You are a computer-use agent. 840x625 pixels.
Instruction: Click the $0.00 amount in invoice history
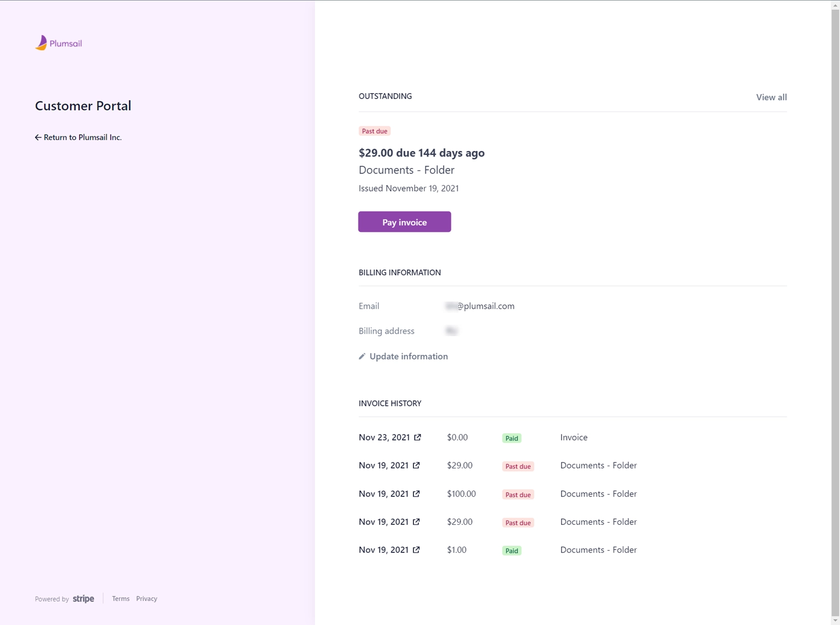coord(457,437)
